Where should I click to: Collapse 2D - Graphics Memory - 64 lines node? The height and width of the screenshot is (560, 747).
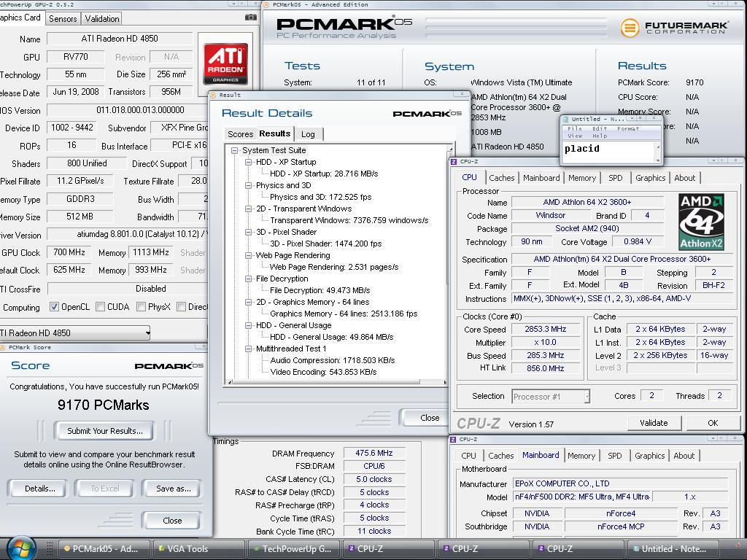click(x=248, y=302)
